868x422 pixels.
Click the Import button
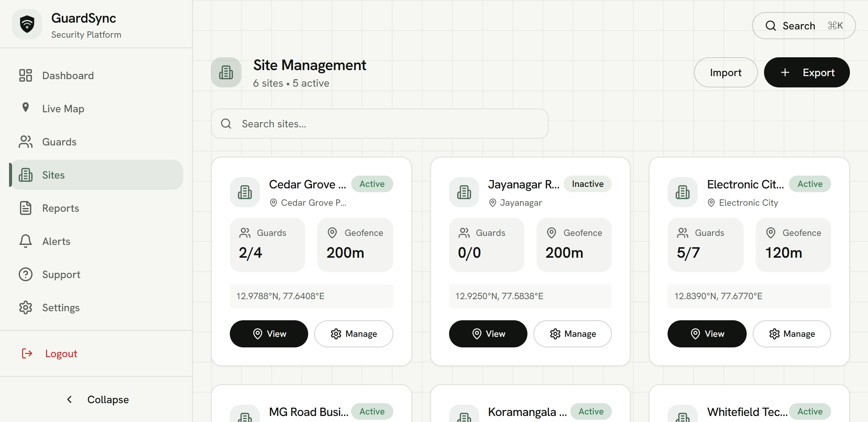726,72
